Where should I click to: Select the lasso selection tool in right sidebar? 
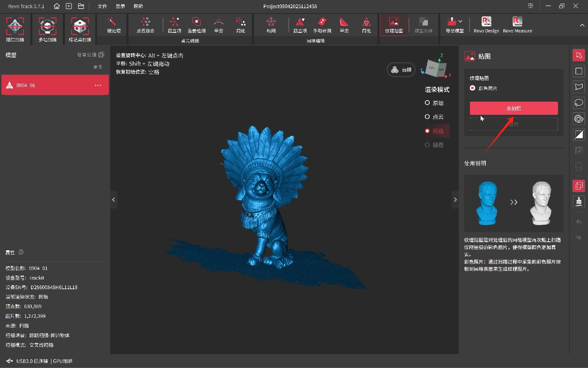(579, 103)
